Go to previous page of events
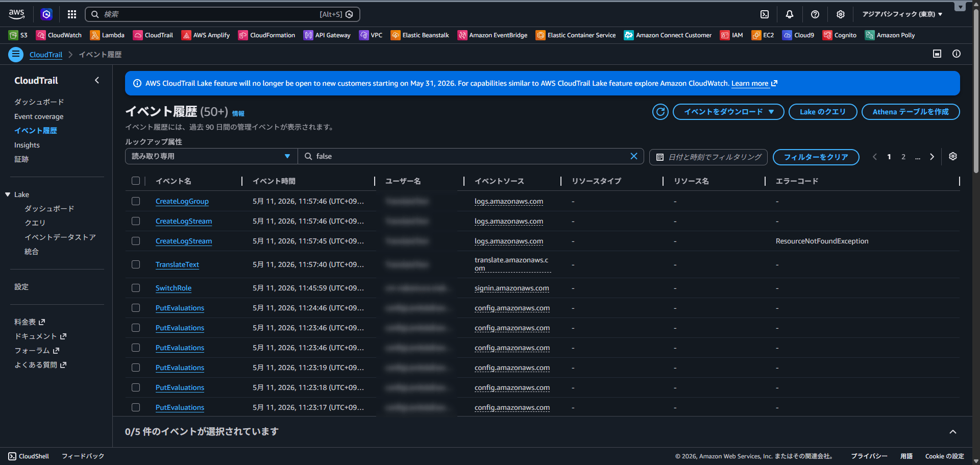This screenshot has height=465, width=980. pyautogui.click(x=875, y=157)
